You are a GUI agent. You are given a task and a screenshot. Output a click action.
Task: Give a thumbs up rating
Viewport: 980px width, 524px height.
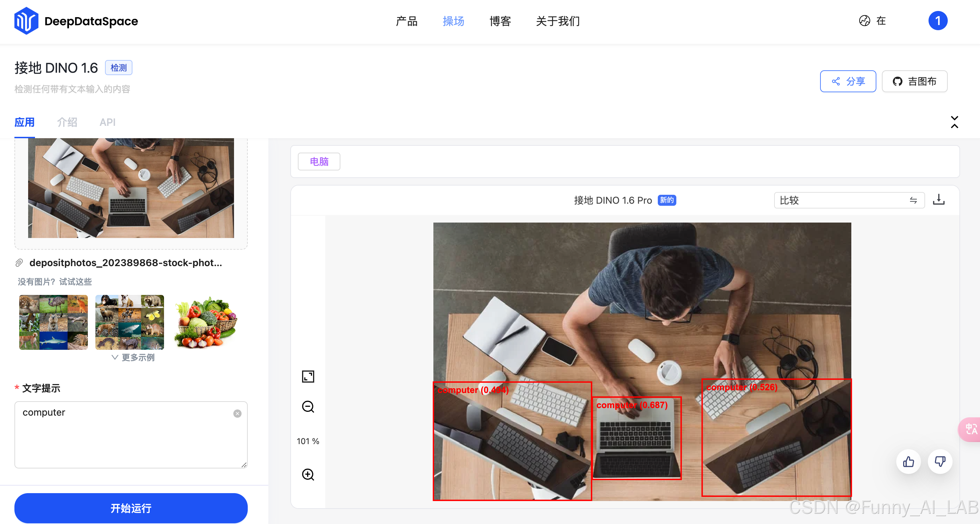[909, 462]
